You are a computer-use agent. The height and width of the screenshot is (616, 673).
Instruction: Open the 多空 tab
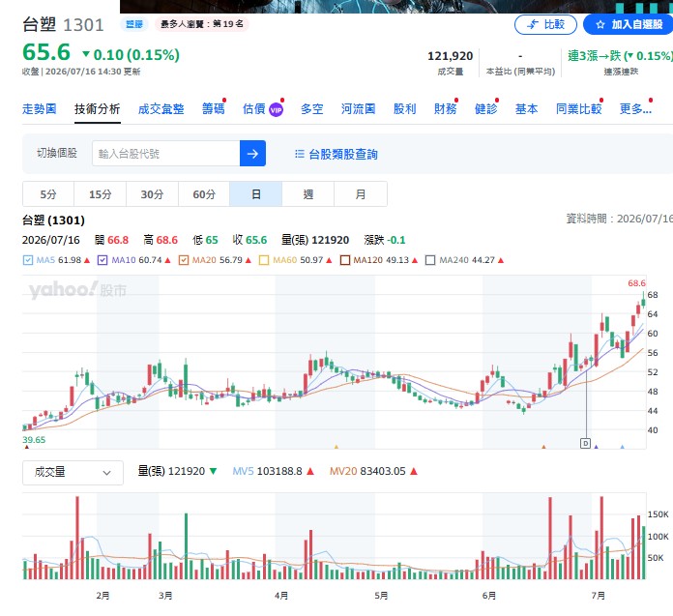(312, 109)
